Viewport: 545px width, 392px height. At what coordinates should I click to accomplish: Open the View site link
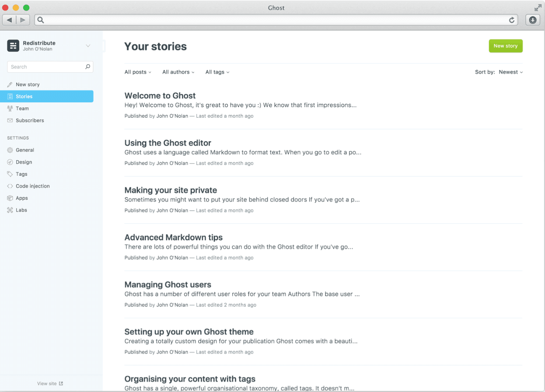pos(50,384)
